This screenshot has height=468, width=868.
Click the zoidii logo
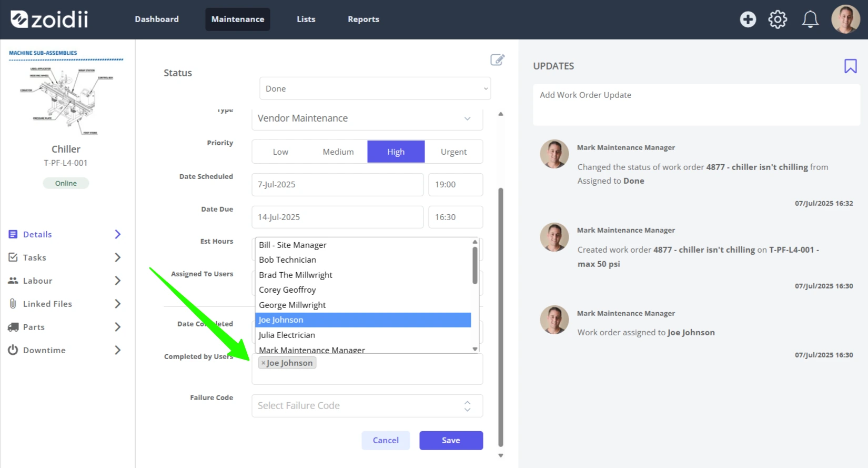point(49,19)
